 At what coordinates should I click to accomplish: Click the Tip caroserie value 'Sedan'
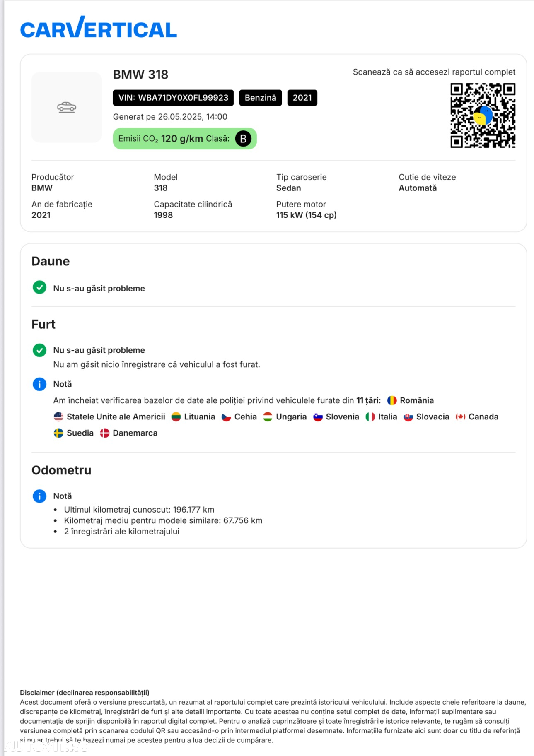click(x=289, y=188)
